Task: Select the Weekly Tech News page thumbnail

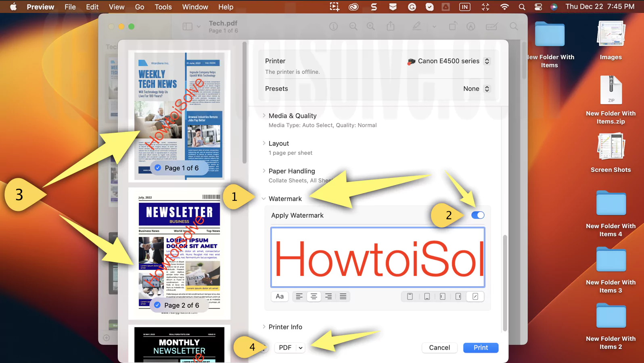Action: pyautogui.click(x=180, y=115)
